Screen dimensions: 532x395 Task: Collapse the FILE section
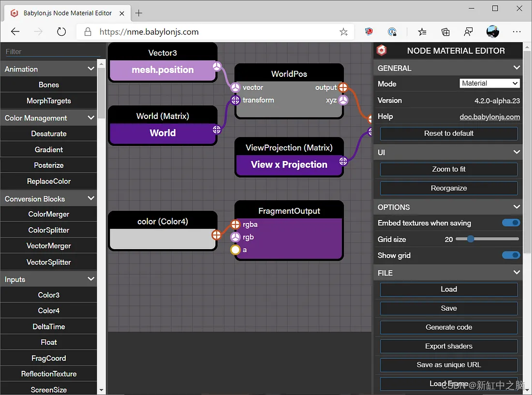pos(517,273)
